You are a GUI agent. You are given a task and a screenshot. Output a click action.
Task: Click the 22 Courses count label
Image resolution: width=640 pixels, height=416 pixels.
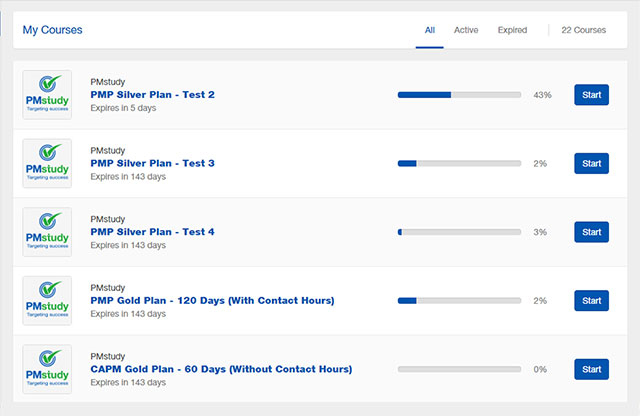584,30
